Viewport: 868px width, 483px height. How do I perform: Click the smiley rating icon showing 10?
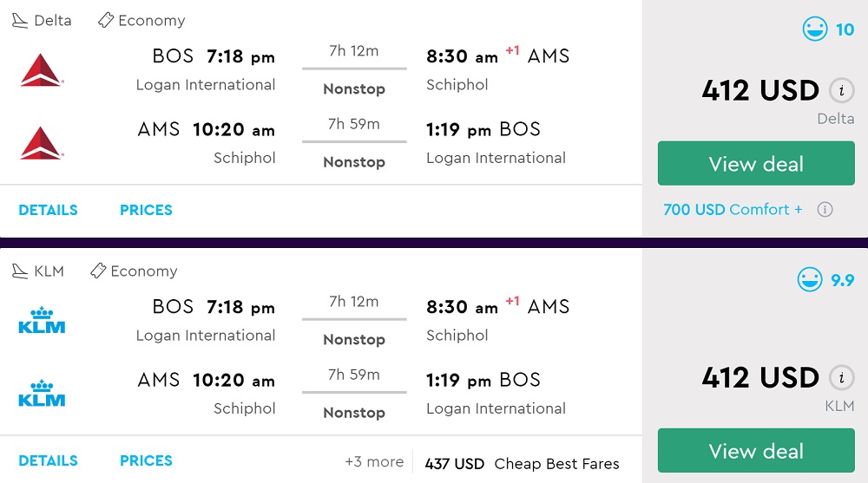coord(815,30)
